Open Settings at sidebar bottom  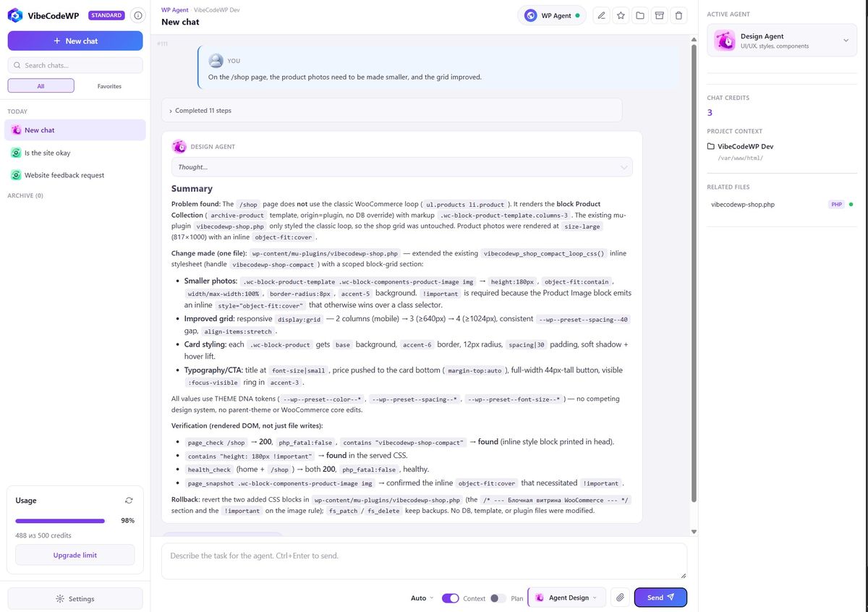pyautogui.click(x=75, y=599)
